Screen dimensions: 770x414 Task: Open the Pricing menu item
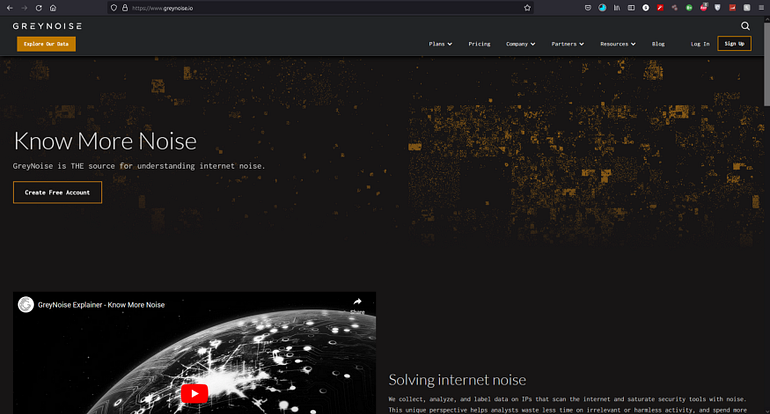(x=479, y=44)
